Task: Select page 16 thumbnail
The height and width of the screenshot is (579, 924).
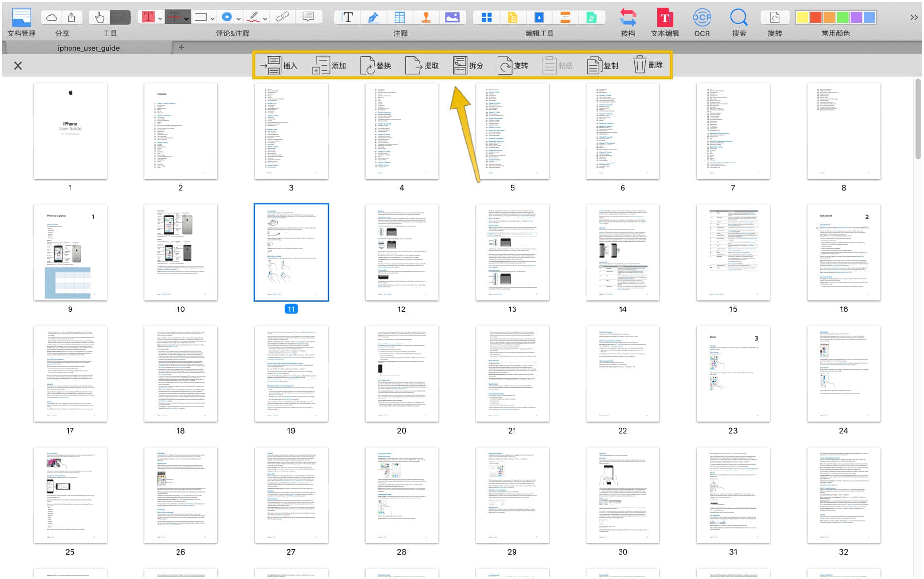Action: click(844, 253)
